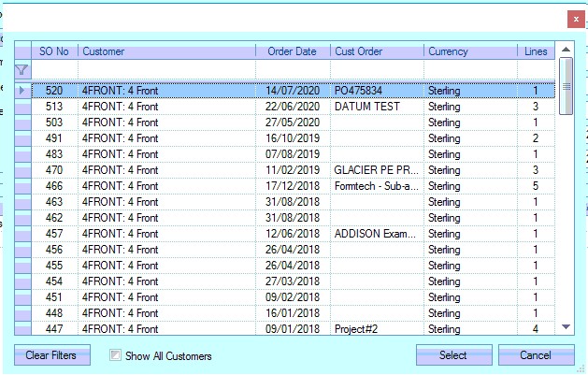The width and height of the screenshot is (588, 375).
Task: Click the Cust Order column header
Action: point(376,51)
